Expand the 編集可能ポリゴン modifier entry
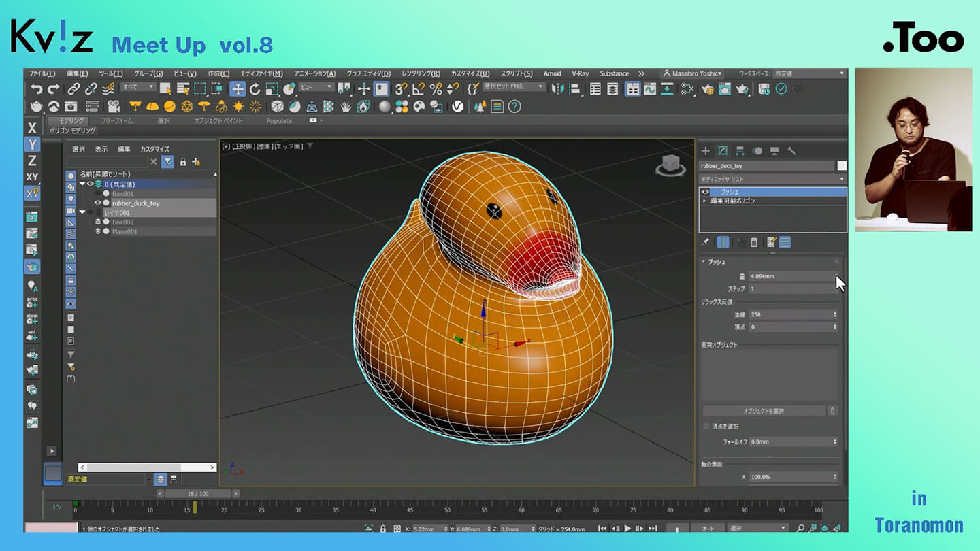This screenshot has height=551, width=980. coord(705,201)
